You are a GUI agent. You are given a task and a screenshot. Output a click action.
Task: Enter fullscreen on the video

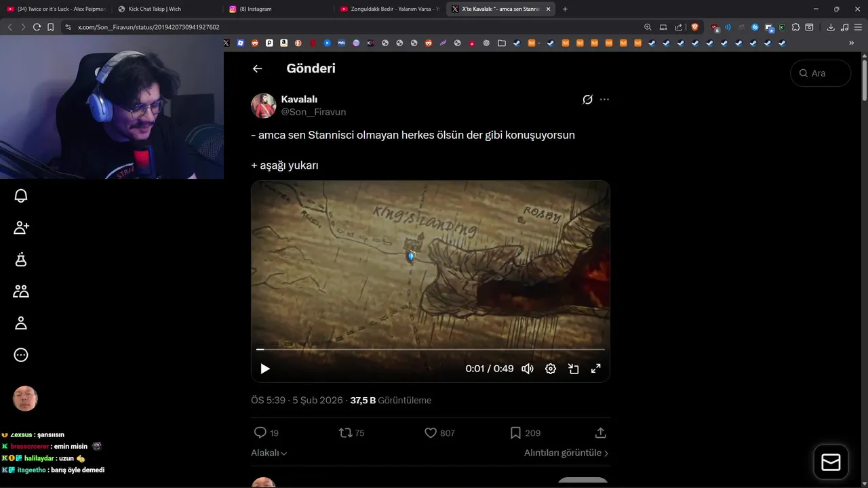[596, 369]
